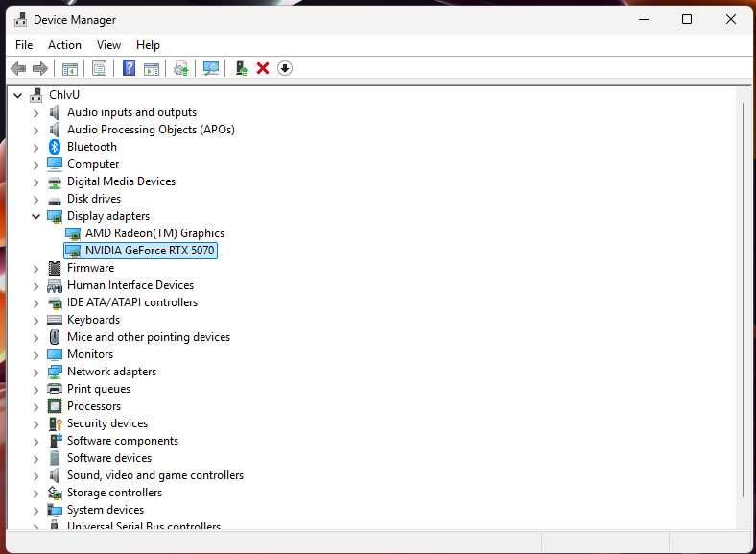Click the Storage controllers icon
Image resolution: width=756 pixels, height=554 pixels.
(x=55, y=493)
